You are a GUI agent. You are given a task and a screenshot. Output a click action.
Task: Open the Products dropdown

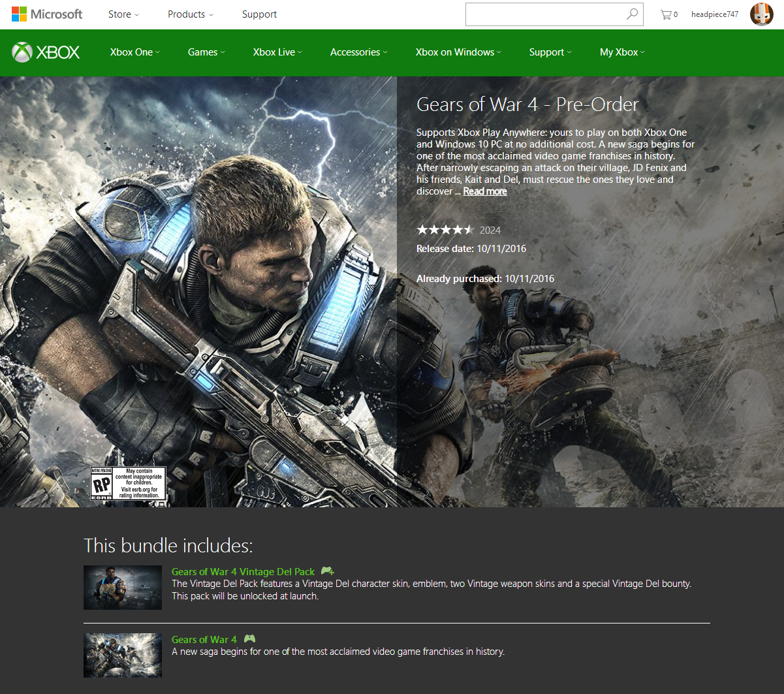[x=191, y=14]
